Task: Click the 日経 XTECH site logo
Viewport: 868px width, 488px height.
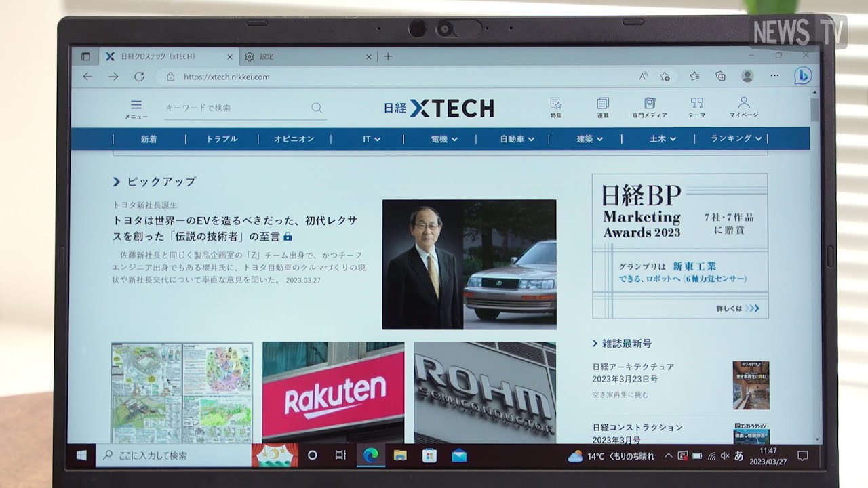Action: 439,108
